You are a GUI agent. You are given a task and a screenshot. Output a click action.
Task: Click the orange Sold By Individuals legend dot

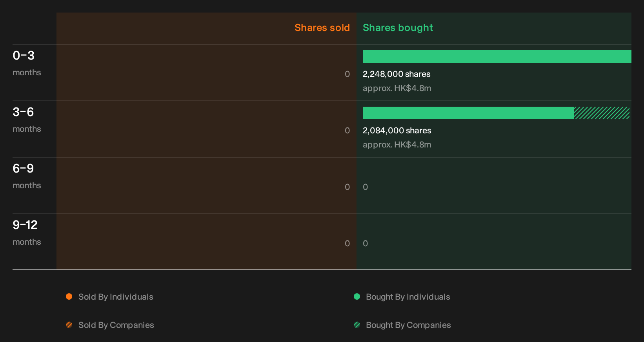point(69,297)
